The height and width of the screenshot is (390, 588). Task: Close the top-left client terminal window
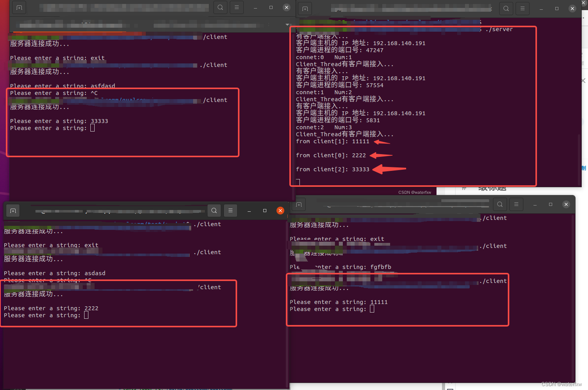tap(287, 7)
